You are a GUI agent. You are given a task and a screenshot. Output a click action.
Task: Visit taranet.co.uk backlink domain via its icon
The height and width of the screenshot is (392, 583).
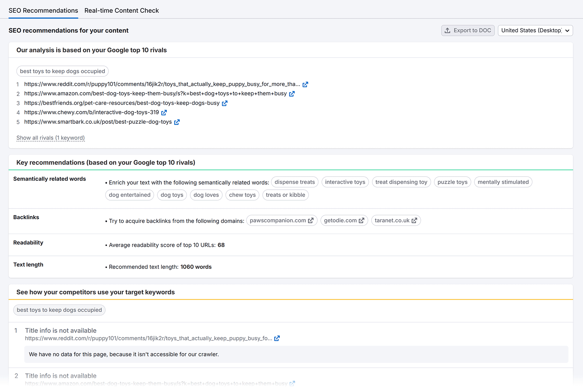(415, 220)
